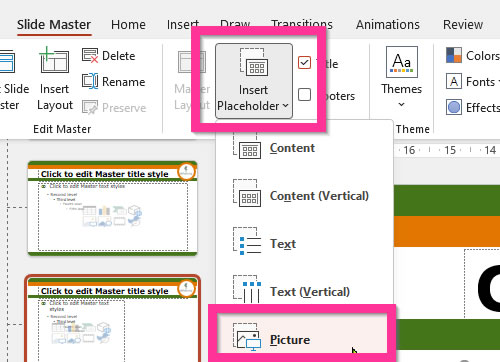Open the Fonts dropdown

(473, 82)
